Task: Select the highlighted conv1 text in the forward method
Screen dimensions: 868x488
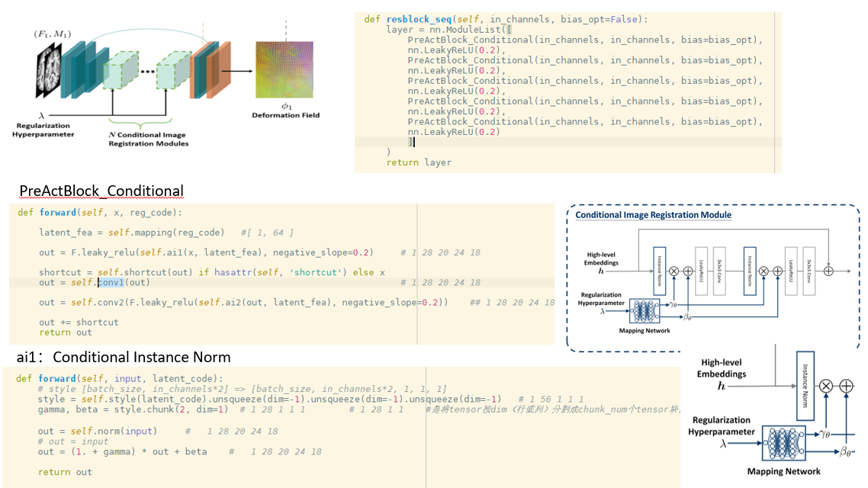Action: pyautogui.click(x=109, y=282)
